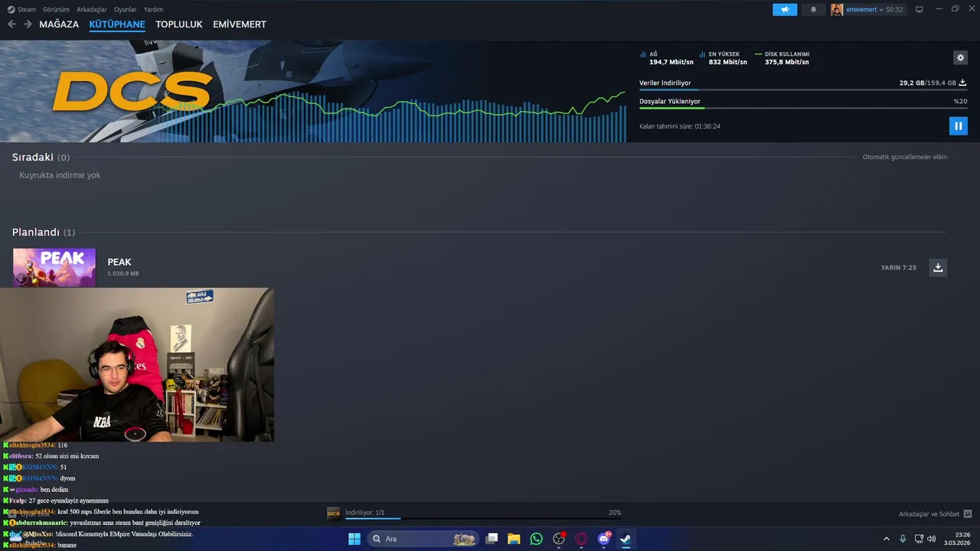Open the Arkadaşlar menu

pos(92,9)
